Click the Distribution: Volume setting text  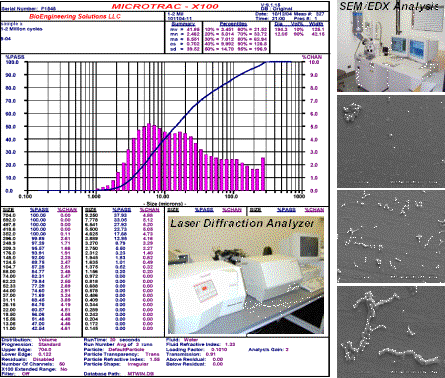coord(29,340)
